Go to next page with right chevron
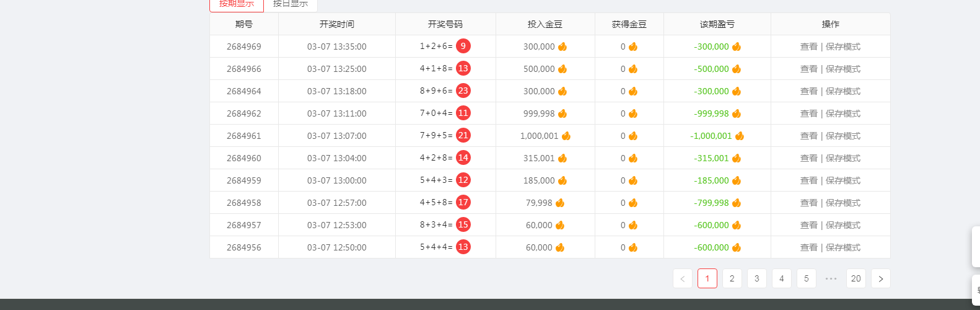This screenshot has height=310, width=980. click(x=880, y=279)
